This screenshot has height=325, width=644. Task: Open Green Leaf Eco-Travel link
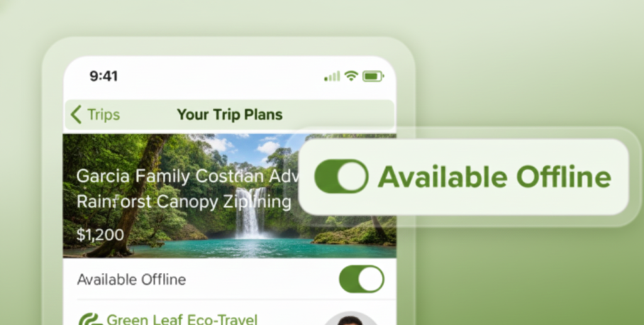(x=182, y=319)
